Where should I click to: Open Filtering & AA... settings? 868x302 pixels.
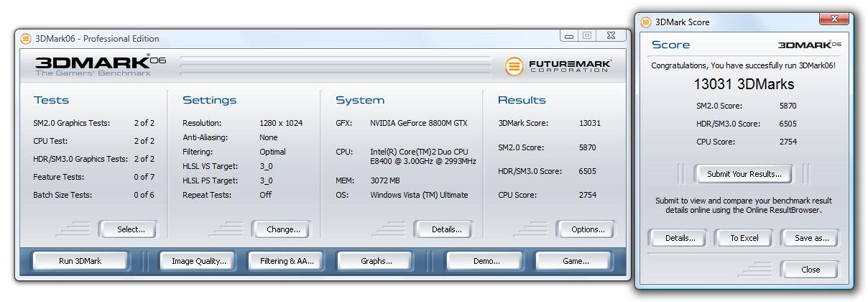coord(287,261)
